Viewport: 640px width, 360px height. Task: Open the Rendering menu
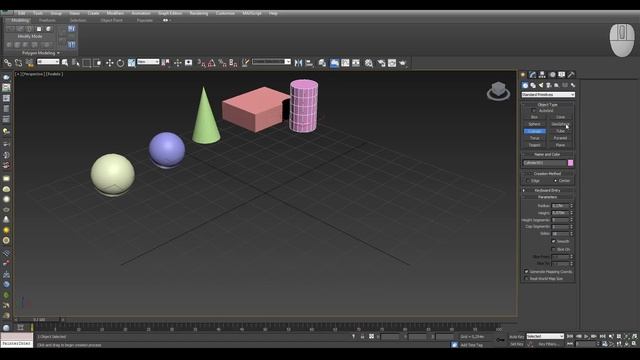199,13
